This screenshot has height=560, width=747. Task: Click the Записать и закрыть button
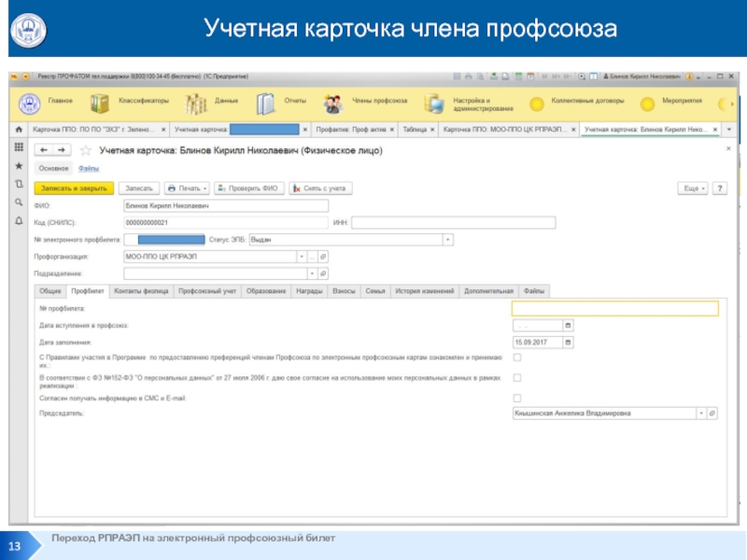point(73,188)
